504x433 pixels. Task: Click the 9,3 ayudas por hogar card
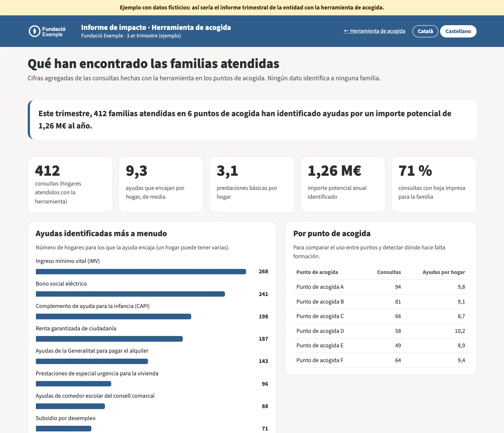coord(161,184)
